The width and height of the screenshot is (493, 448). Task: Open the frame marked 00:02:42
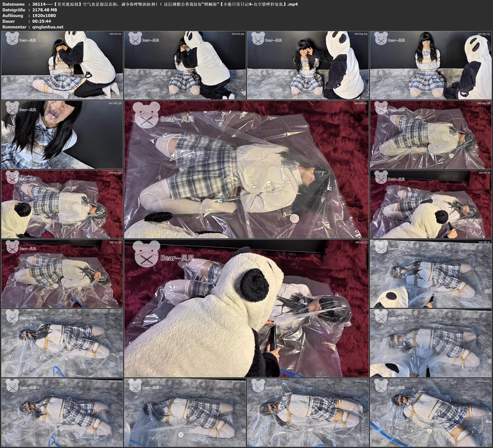185,65
